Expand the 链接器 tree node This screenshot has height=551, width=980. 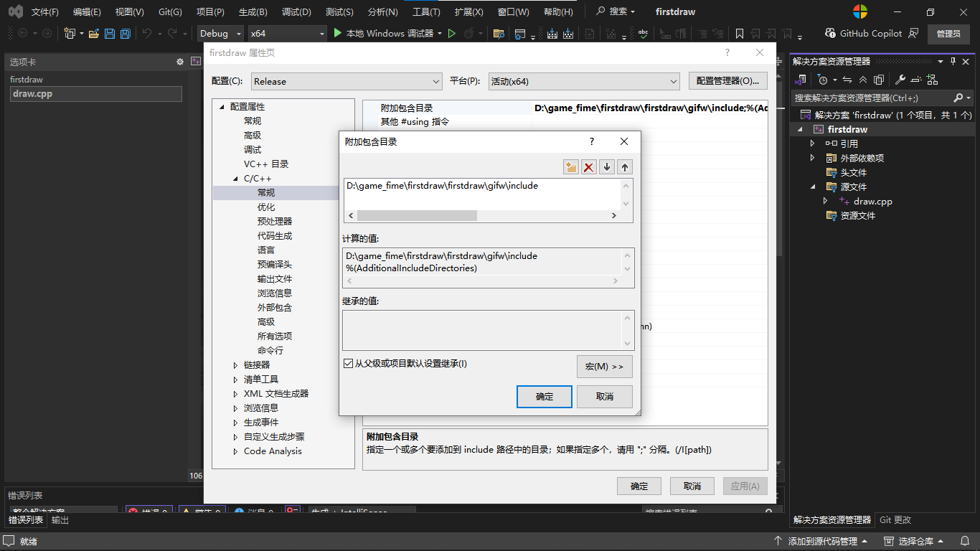coord(235,364)
